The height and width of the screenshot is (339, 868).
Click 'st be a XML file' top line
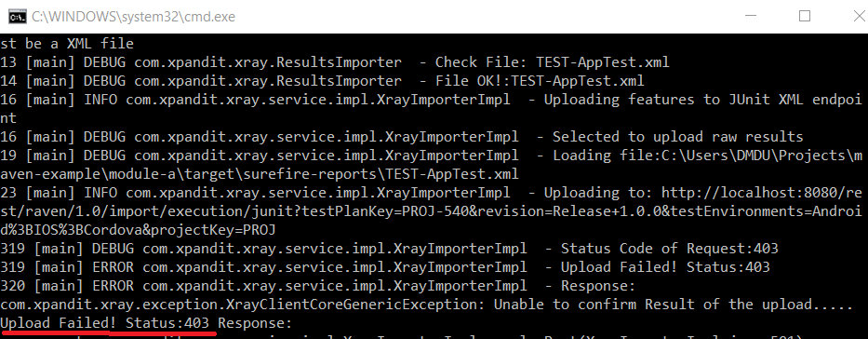(67, 43)
